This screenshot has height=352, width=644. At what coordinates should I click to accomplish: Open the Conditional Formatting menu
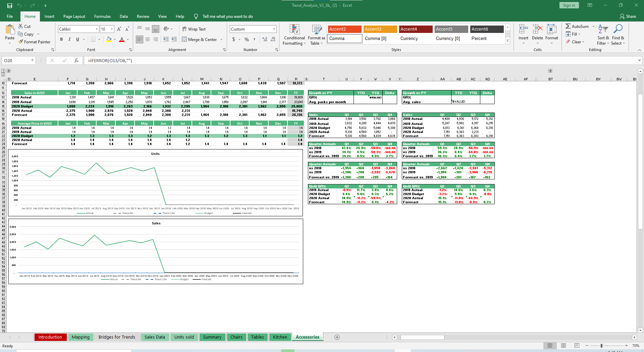tap(294, 35)
